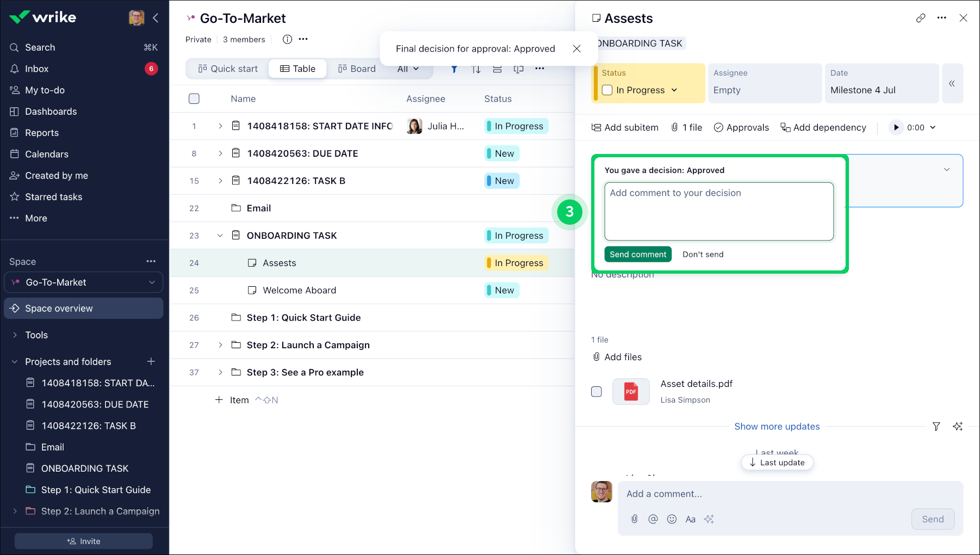Open Space info icon near members
Viewport: 980px width, 555px height.
287,39
